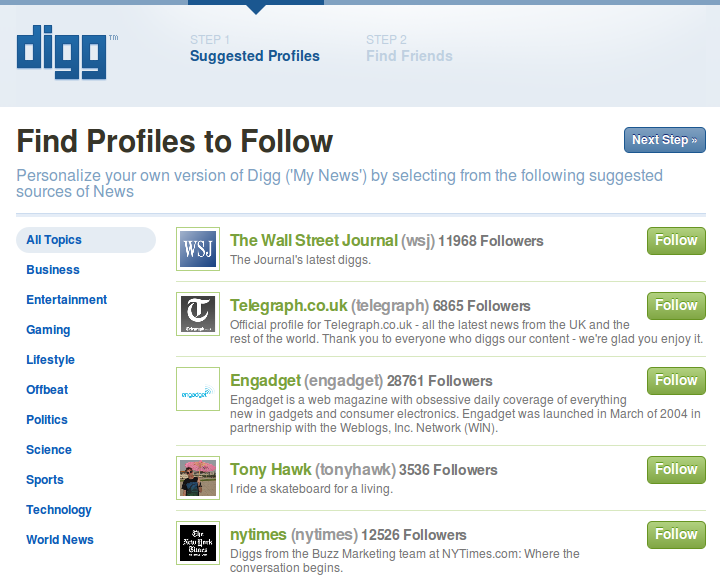This screenshot has width=720, height=576.
Task: Go to Next Step
Action: tap(664, 140)
